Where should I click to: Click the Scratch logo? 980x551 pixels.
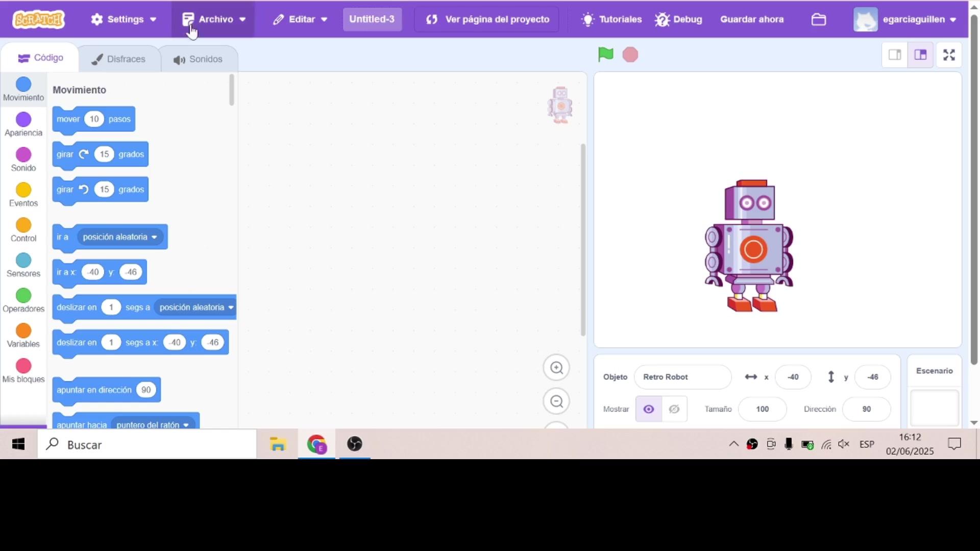click(x=39, y=19)
